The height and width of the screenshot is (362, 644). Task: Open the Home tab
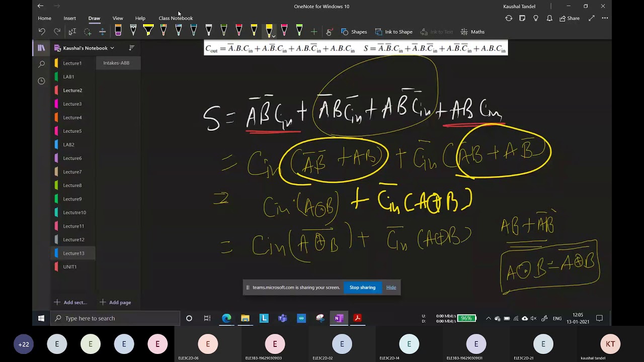coord(44,18)
